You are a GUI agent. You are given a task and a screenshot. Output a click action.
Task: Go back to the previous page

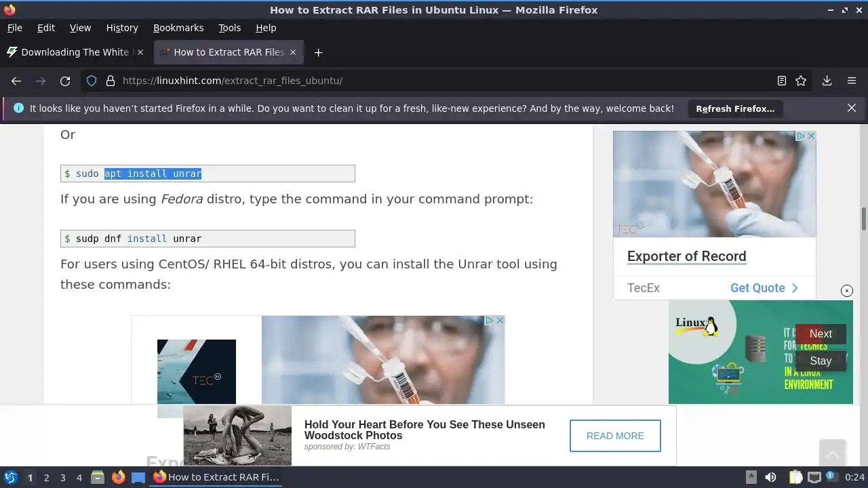point(16,81)
